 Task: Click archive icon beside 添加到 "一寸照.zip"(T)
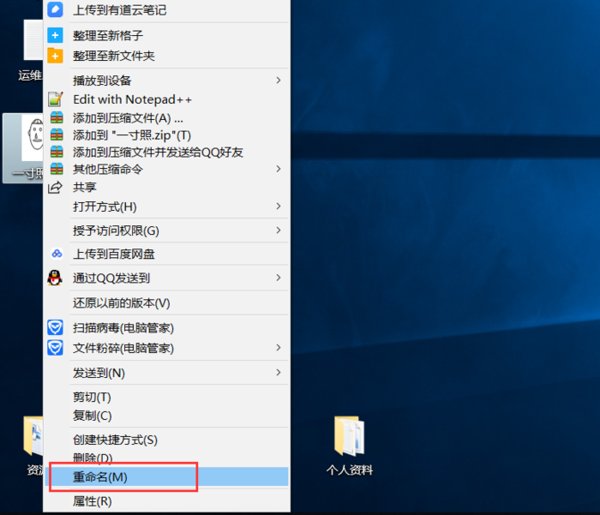click(57, 135)
